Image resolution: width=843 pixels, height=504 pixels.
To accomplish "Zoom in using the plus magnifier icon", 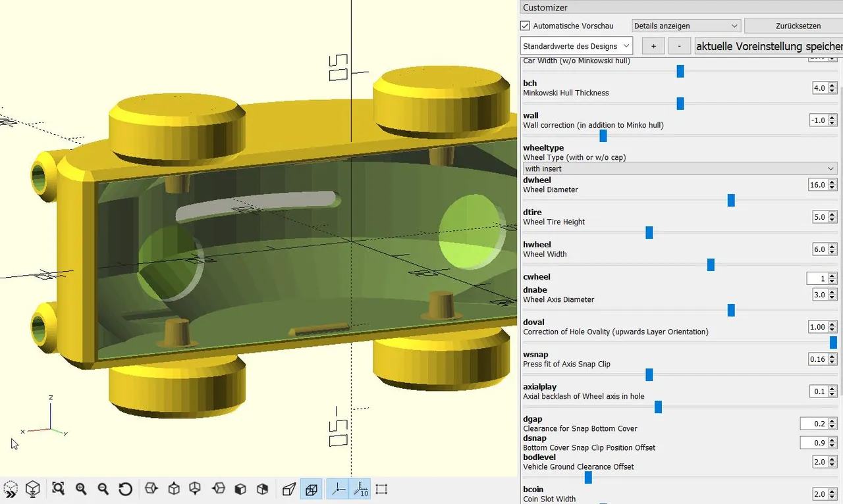I will tap(81, 489).
